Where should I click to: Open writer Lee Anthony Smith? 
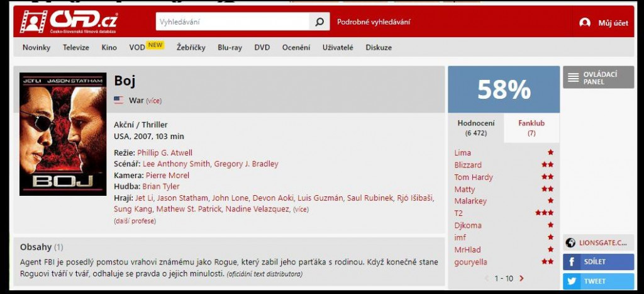pos(176,164)
